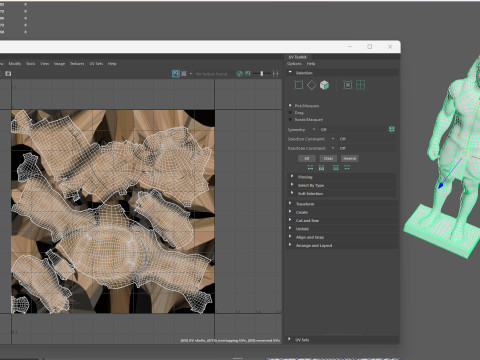This screenshot has width=480, height=360.
Task: Select the Edge selection mode diamond icon
Action: pos(311,85)
